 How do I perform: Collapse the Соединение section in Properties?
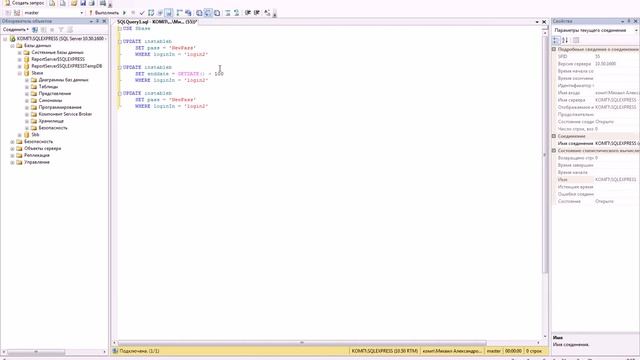coord(554,136)
